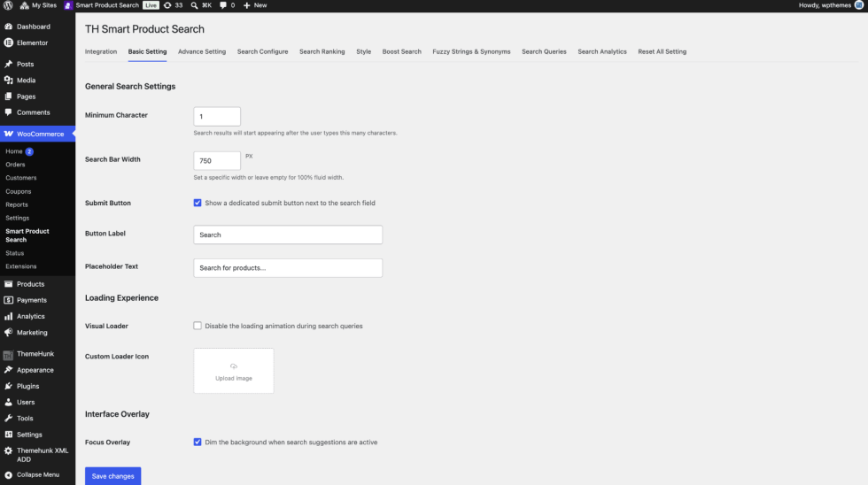Toggle the Focus Overlay checkbox
The image size is (868, 485).
[198, 442]
